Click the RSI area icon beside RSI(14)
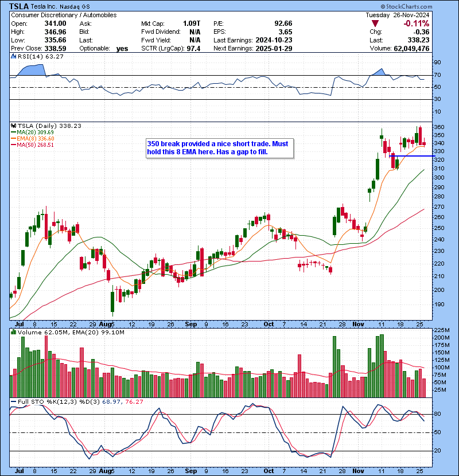Screen dimensions: 459x476 coord(13,56)
